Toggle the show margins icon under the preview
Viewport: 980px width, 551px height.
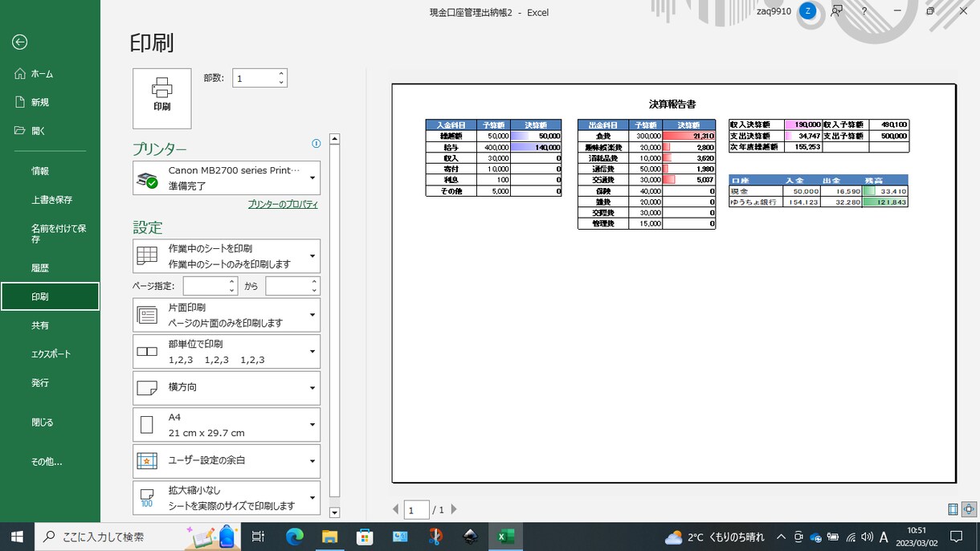tap(953, 509)
